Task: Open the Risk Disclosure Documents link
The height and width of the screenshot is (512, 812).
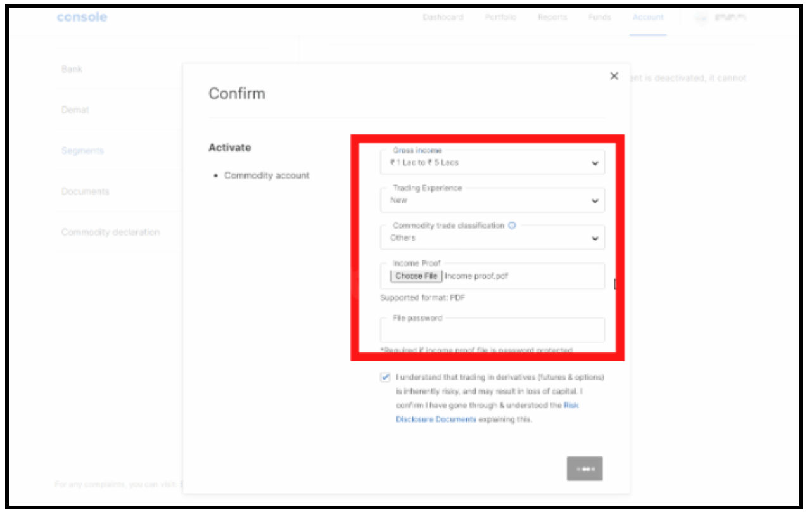Action: coord(436,419)
